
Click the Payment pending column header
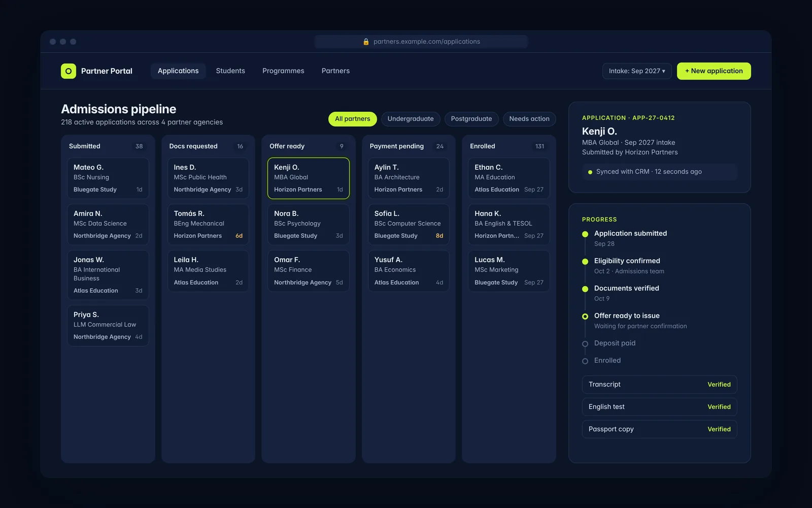pyautogui.click(x=397, y=146)
